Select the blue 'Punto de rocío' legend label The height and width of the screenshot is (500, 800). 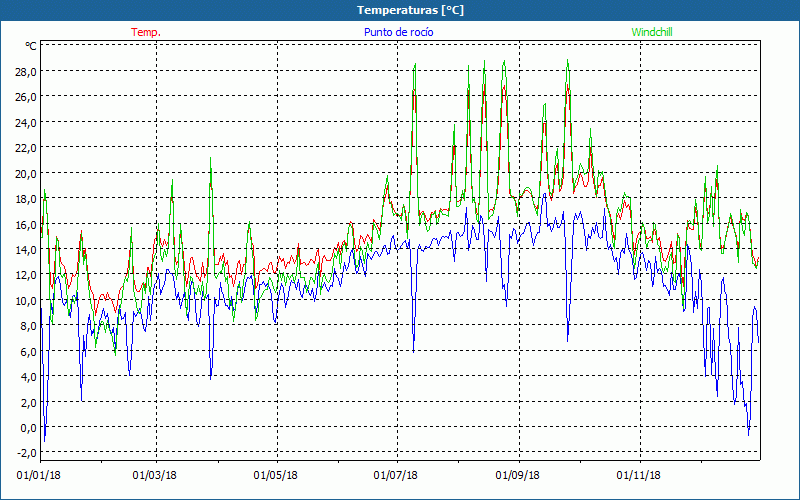[x=398, y=32]
